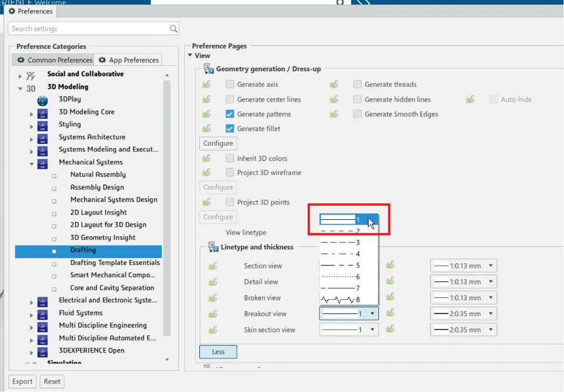Enable Generate threads checkbox
The width and height of the screenshot is (564, 392).
357,84
